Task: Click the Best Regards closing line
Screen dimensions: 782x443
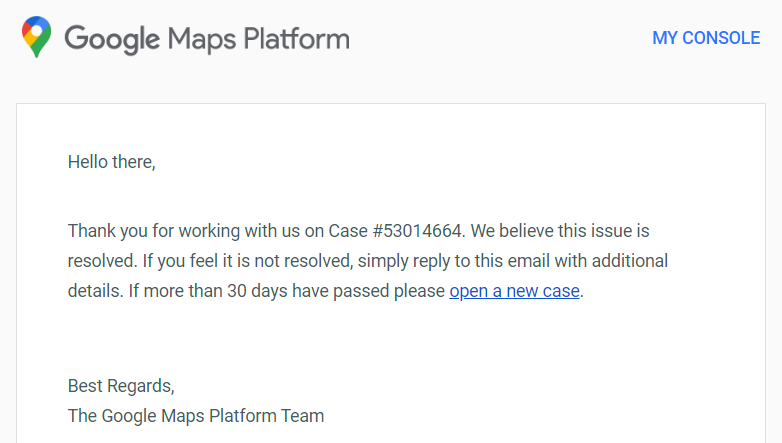Action: tap(121, 386)
